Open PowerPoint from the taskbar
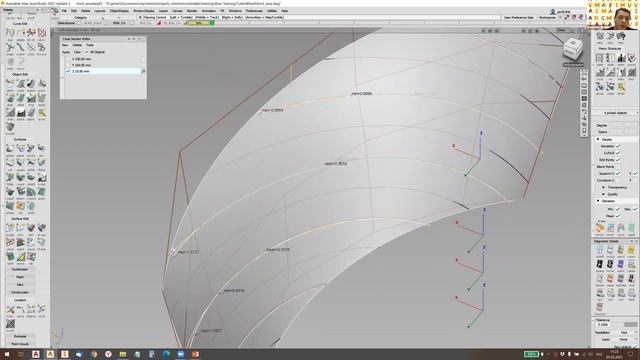 tap(195, 354)
